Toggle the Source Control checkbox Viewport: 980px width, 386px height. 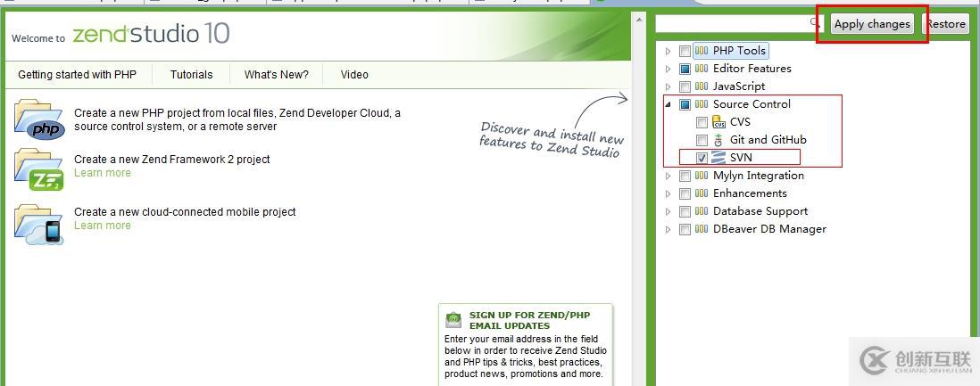(685, 104)
